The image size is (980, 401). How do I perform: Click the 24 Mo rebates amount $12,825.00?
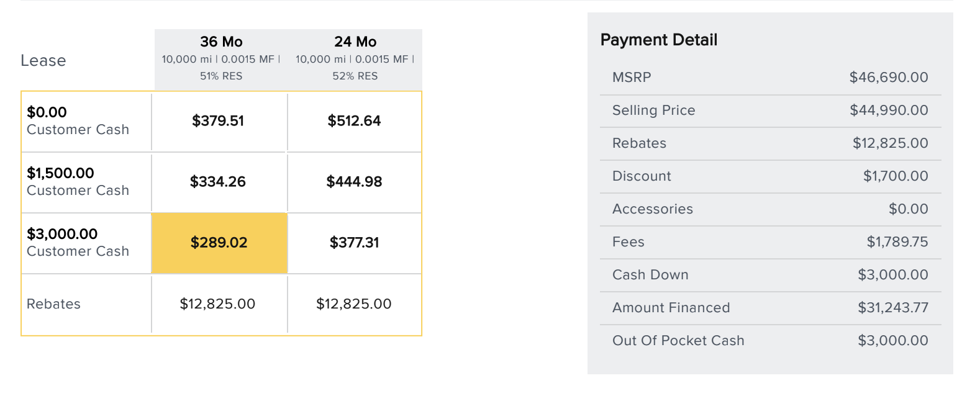tap(354, 304)
